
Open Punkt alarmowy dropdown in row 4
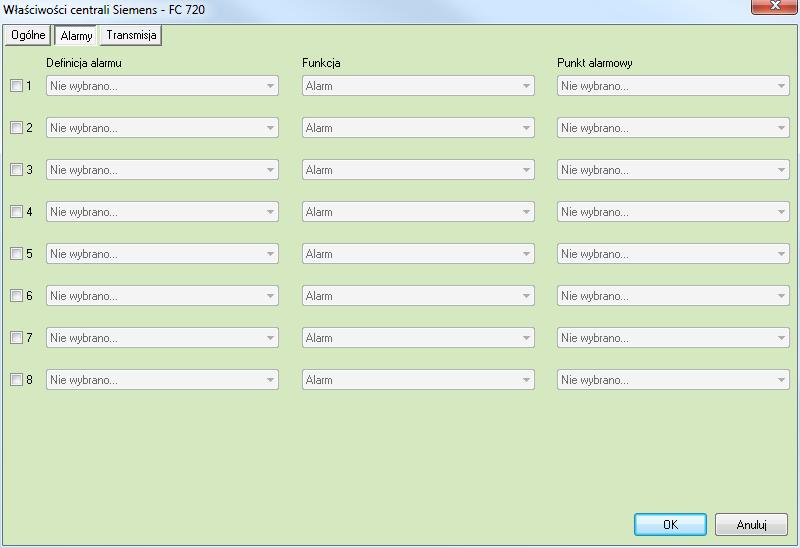tap(673, 212)
